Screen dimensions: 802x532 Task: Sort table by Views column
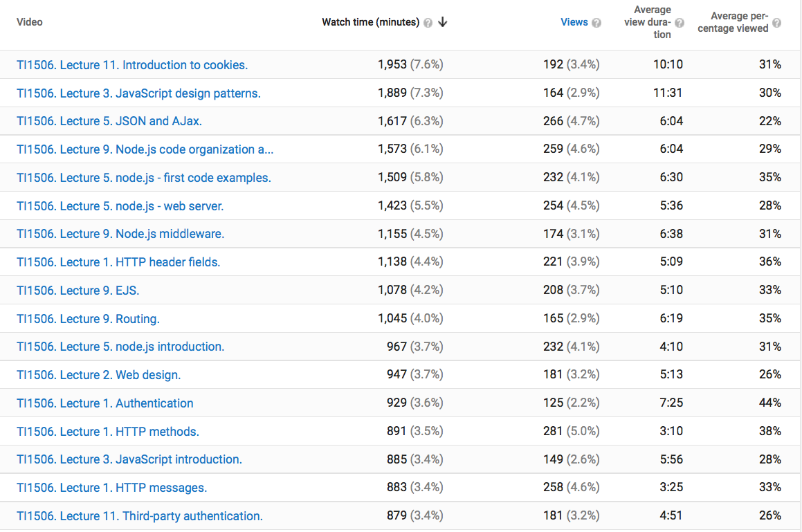(574, 22)
